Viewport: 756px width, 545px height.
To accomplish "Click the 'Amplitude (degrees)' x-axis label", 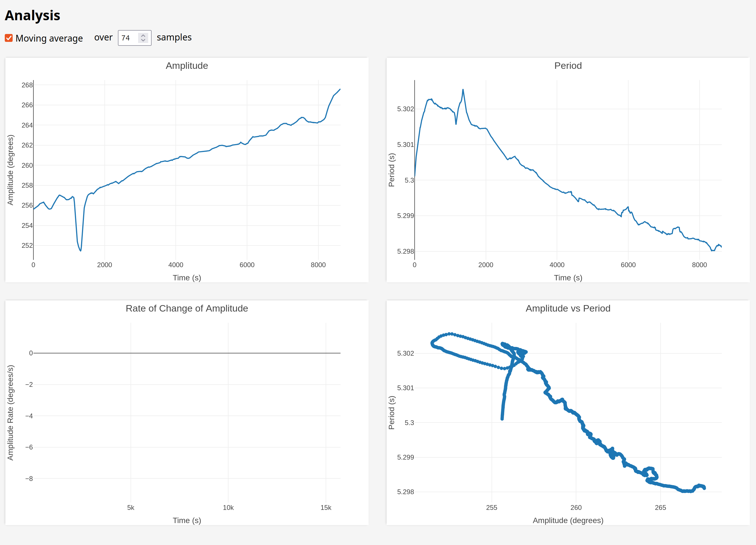I will tap(568, 520).
